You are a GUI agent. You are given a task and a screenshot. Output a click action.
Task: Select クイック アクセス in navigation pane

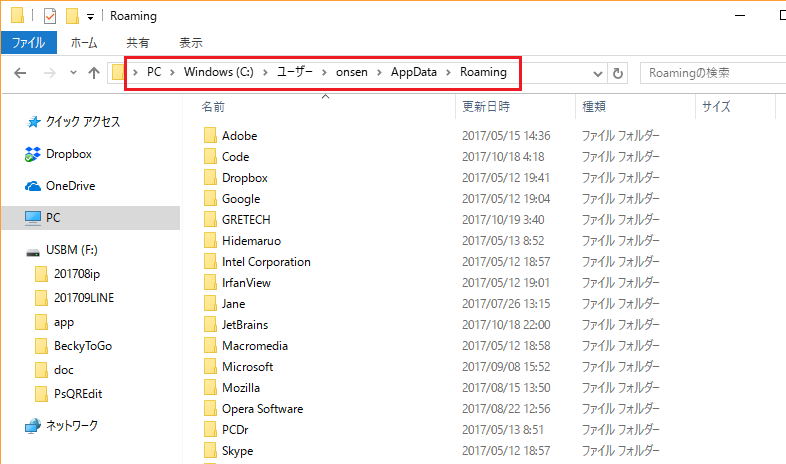point(74,122)
